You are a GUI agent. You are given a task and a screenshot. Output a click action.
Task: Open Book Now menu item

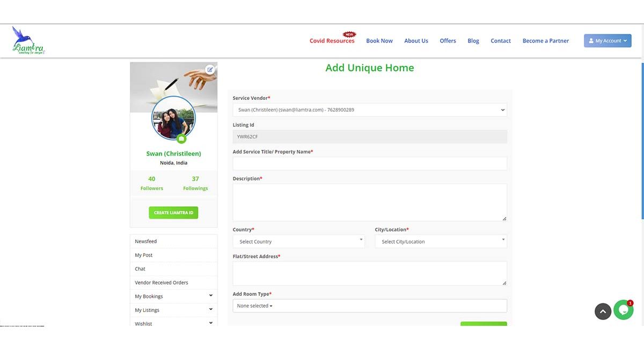[379, 41]
